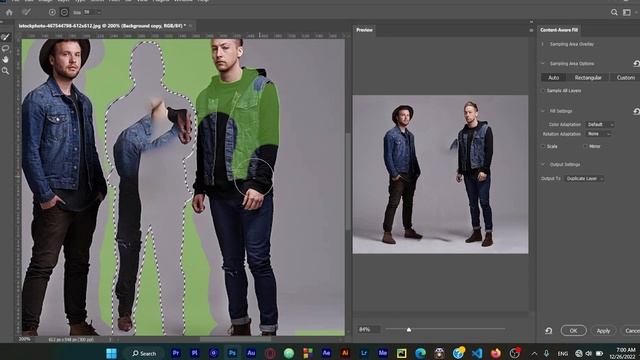640x360 pixels.
Task: Show hidden system tray icons chevron
Action: coord(534,353)
